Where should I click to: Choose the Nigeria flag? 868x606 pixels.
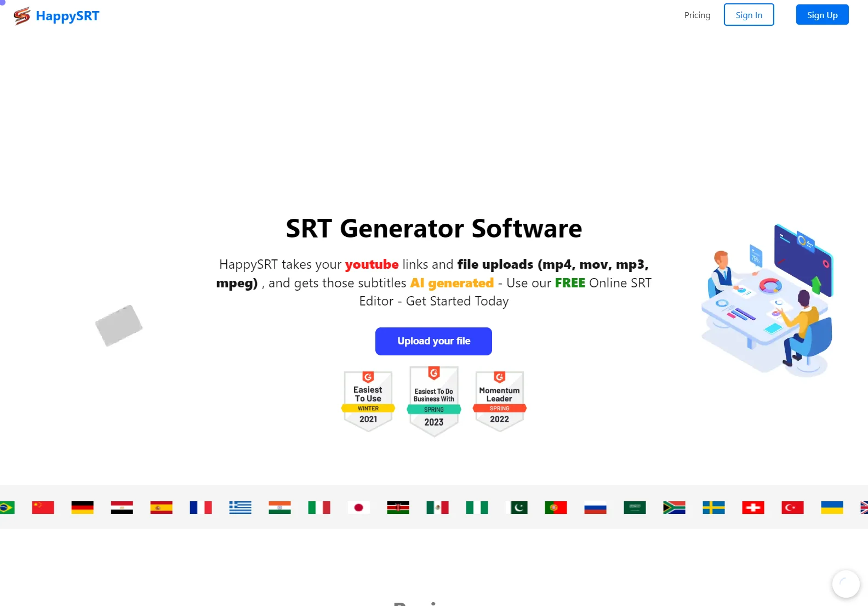(477, 508)
